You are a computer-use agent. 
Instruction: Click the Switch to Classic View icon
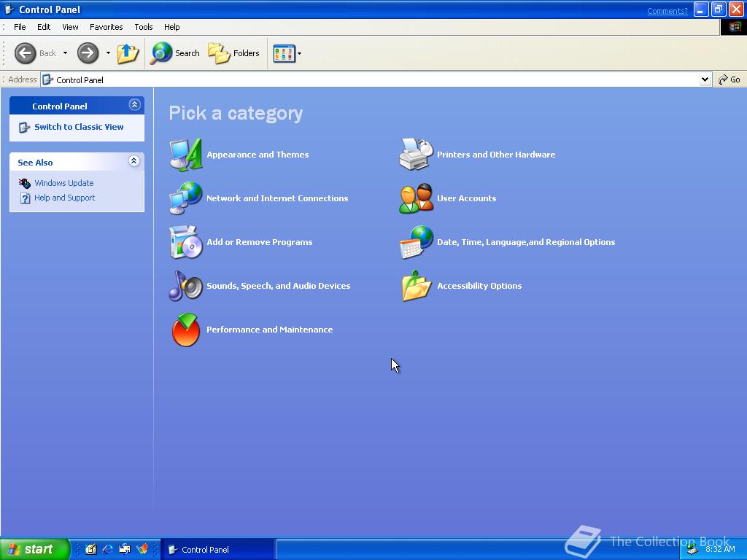(24, 127)
